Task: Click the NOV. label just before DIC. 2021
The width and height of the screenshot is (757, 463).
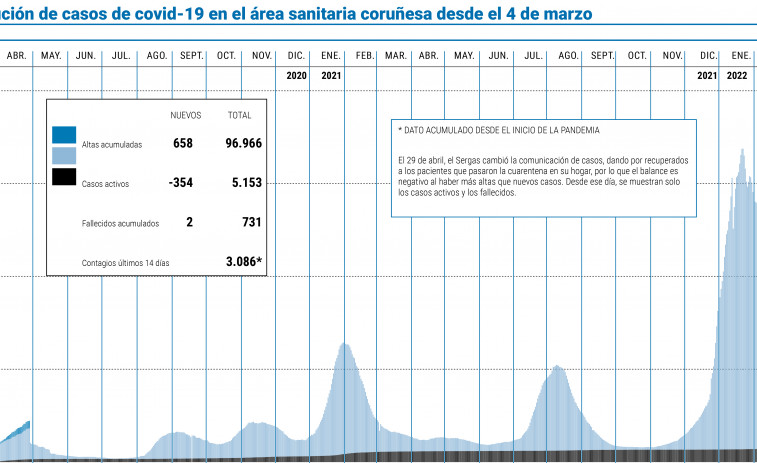Action: [x=673, y=56]
